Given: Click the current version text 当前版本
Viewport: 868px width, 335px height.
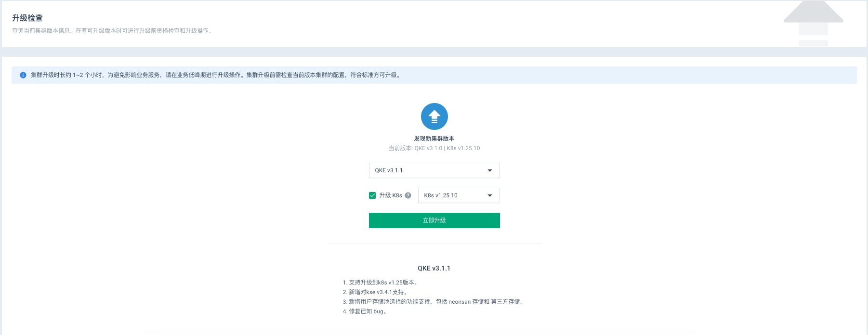Looking at the screenshot, I should pyautogui.click(x=434, y=148).
